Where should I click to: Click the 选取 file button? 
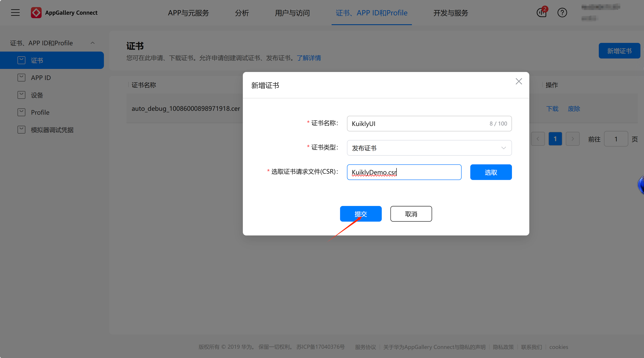[x=491, y=172]
